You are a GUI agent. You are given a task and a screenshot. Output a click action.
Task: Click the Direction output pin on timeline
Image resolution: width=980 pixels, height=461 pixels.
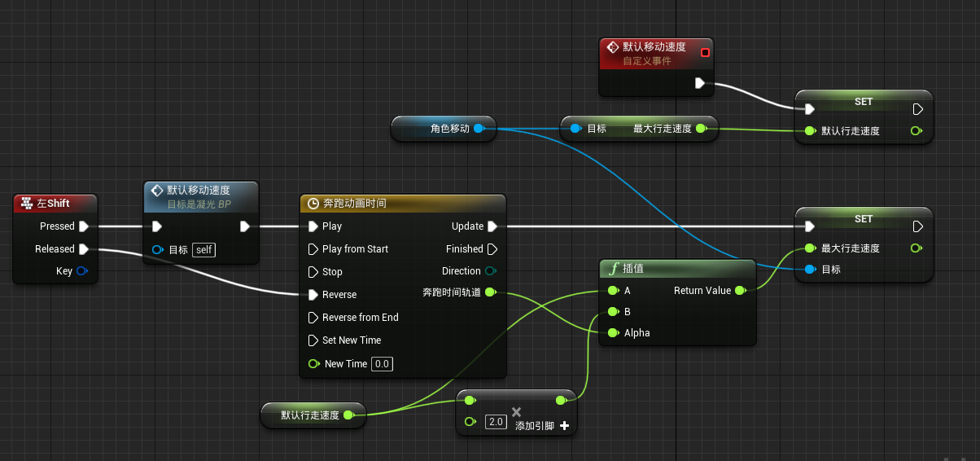491,271
